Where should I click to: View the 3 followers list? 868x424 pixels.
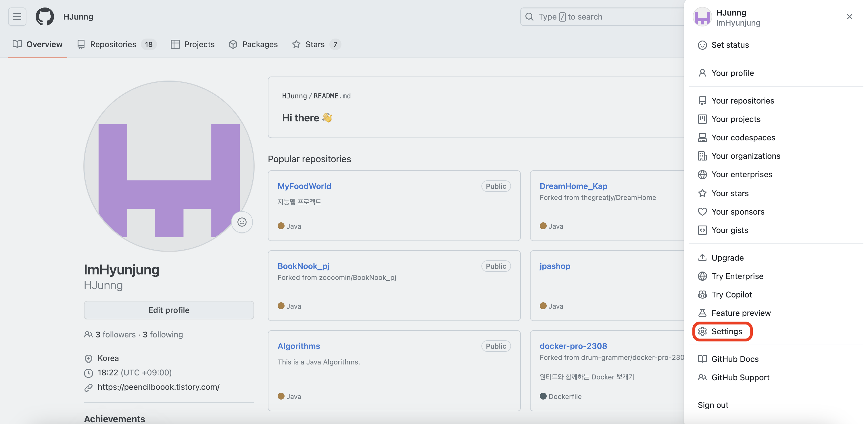point(115,335)
